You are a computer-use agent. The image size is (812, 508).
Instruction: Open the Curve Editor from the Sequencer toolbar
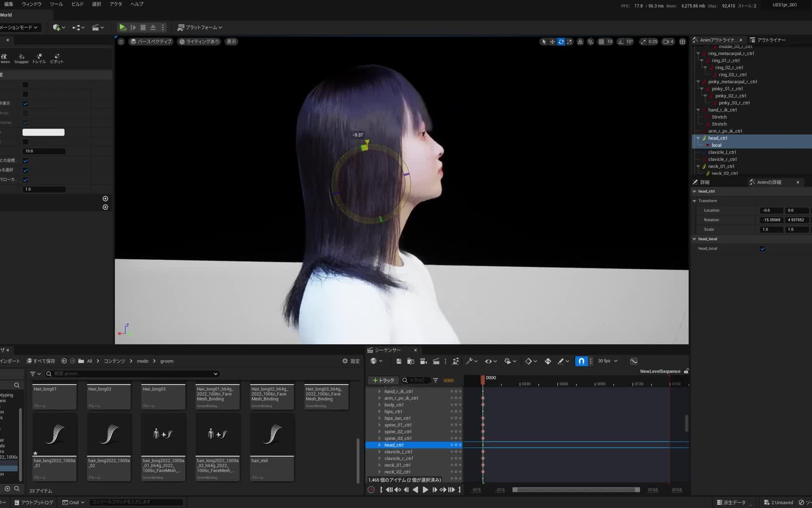point(633,361)
